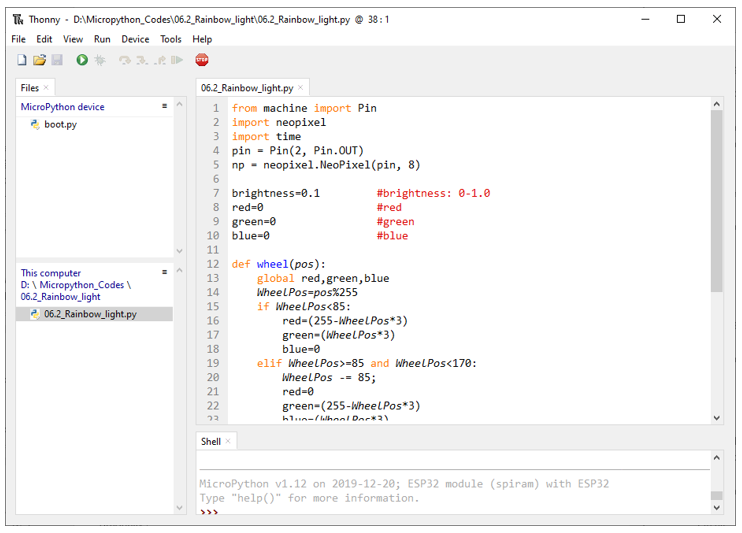Click the MicroPython device header link

pos(62,107)
